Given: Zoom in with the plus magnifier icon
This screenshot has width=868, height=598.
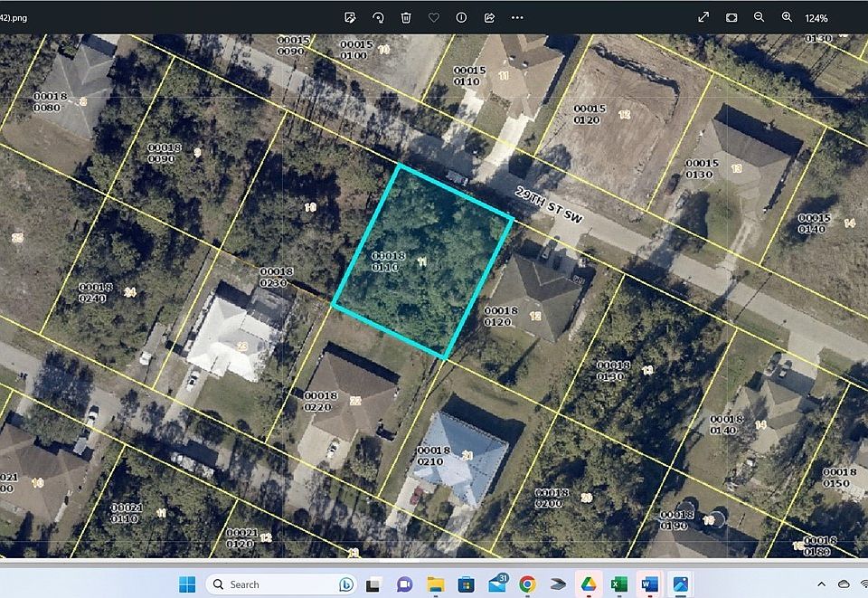Looking at the screenshot, I should 787,17.
